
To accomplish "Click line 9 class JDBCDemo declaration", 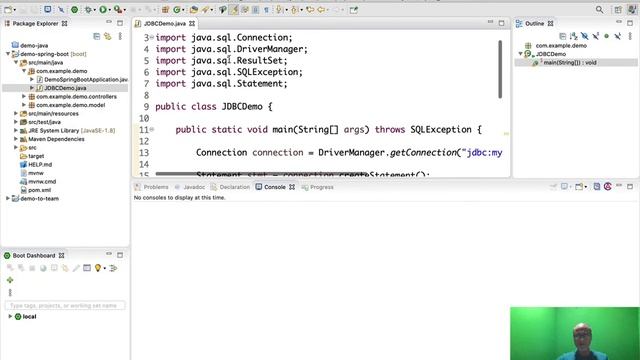I will [x=213, y=107].
